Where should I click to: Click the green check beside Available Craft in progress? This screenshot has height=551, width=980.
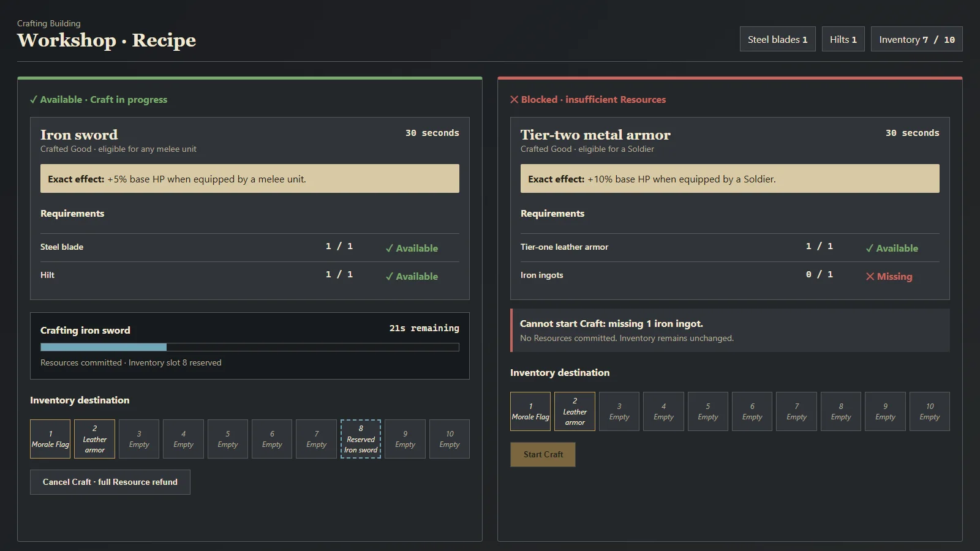[x=34, y=100]
